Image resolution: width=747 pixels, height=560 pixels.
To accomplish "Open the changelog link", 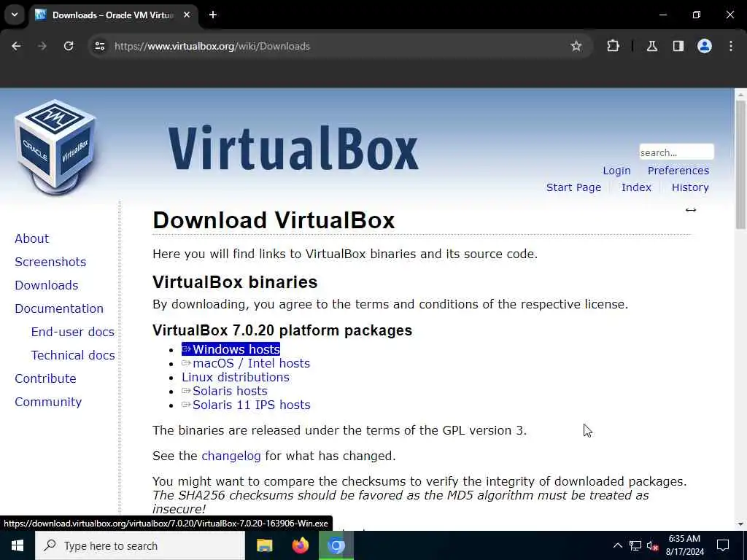I will [x=231, y=456].
